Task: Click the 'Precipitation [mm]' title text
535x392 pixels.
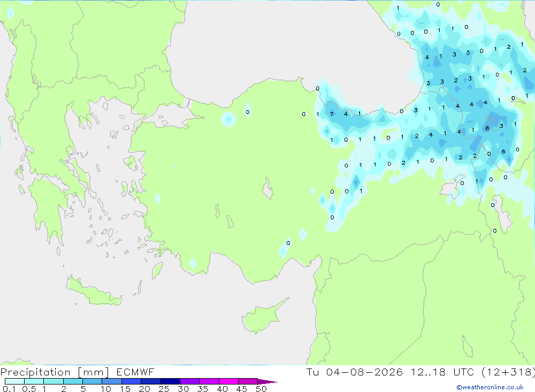Action: tap(55, 372)
